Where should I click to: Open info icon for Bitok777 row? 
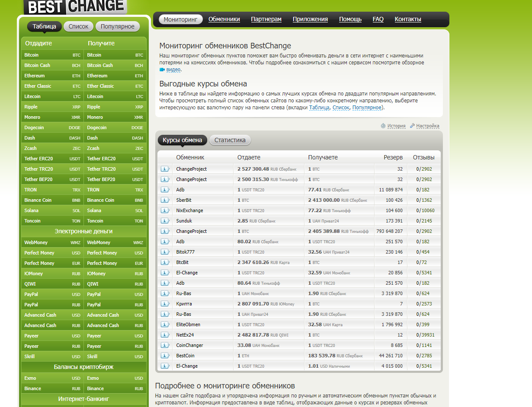(165, 252)
